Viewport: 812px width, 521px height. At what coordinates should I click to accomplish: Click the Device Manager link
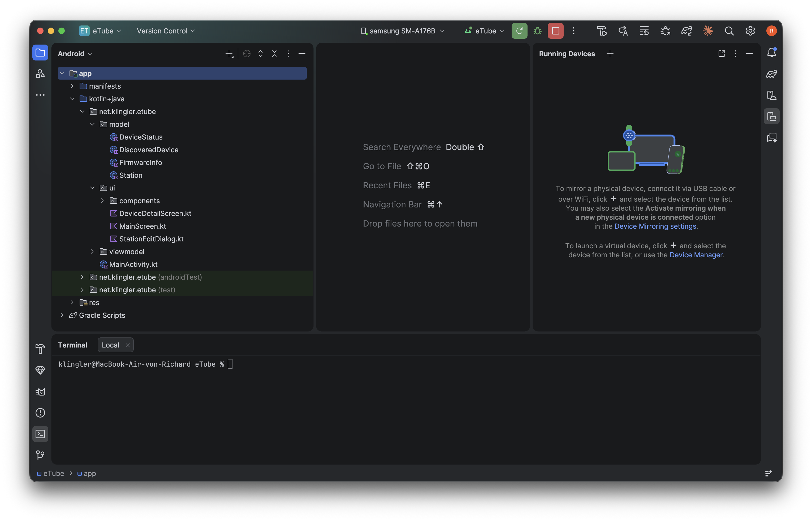[696, 255]
